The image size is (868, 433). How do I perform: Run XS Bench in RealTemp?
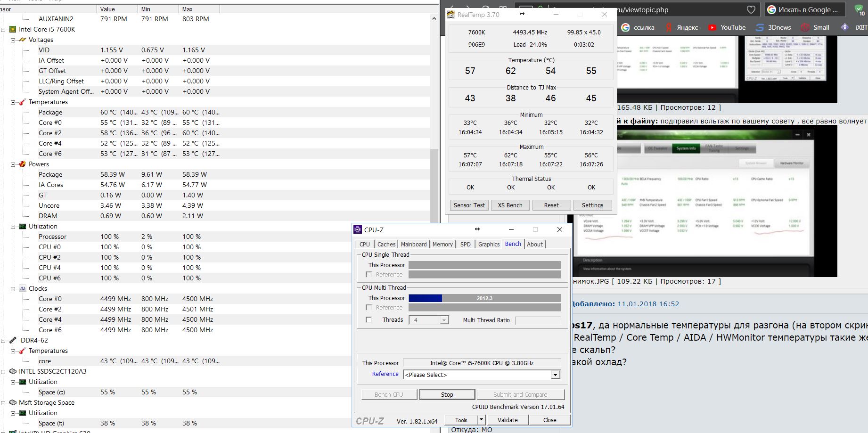tap(510, 205)
